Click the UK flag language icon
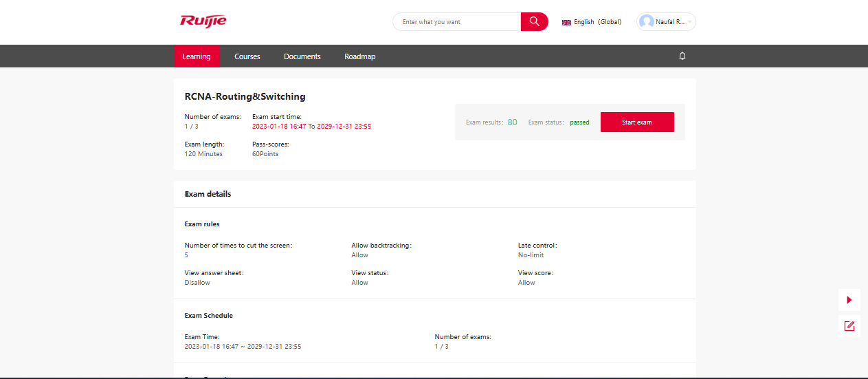 click(566, 22)
